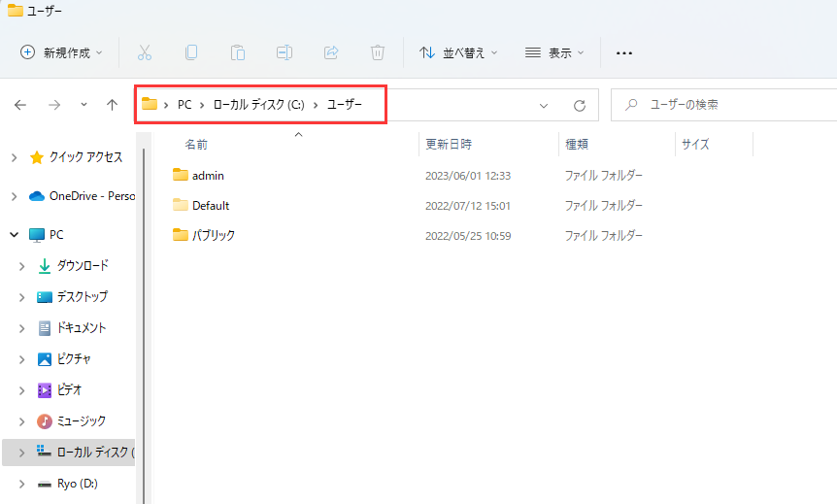This screenshot has width=837, height=504.
Task: Expand ローカル ディスク tree node
Action: (22, 453)
